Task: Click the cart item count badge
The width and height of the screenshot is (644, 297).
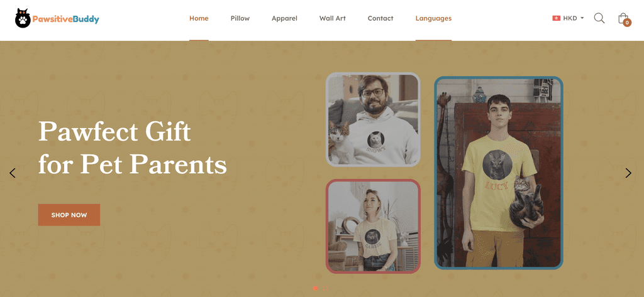Action: coord(627,23)
